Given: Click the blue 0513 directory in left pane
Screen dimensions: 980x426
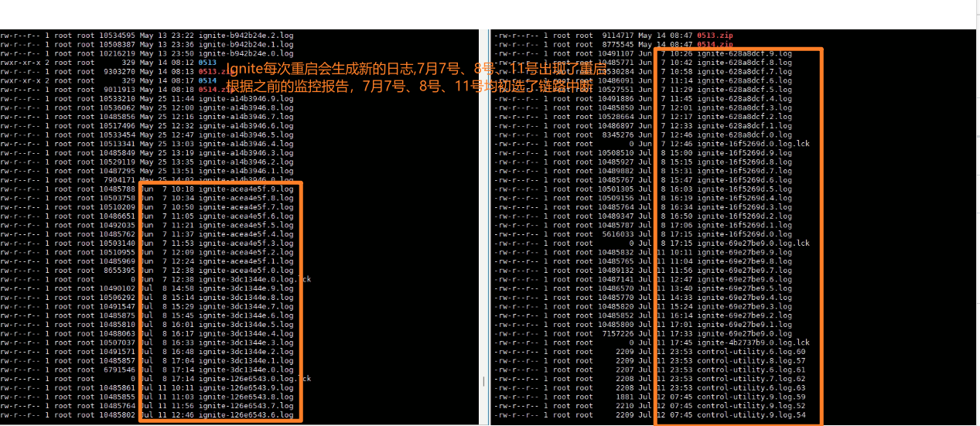Looking at the screenshot, I should click(x=207, y=63).
